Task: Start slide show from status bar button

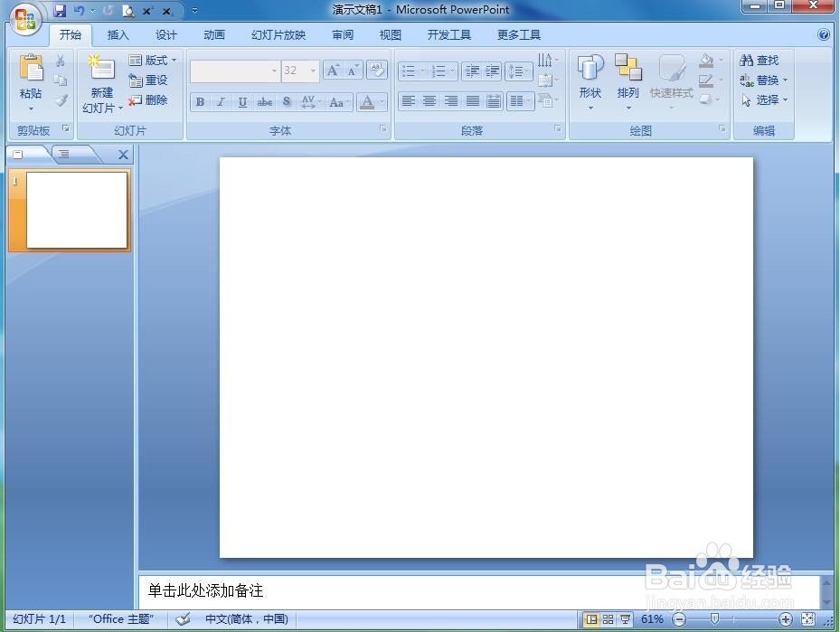Action: click(625, 619)
